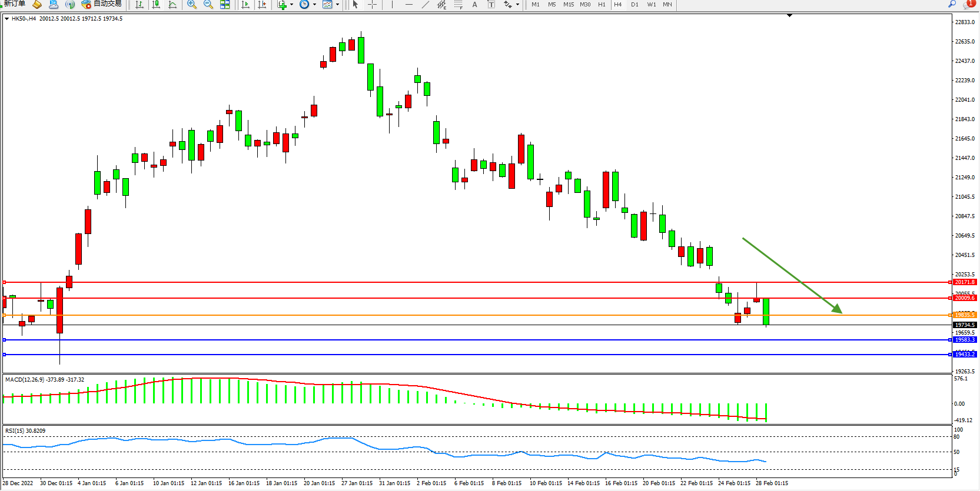
Task: Click the 新订单 new order button
Action: tap(14, 4)
